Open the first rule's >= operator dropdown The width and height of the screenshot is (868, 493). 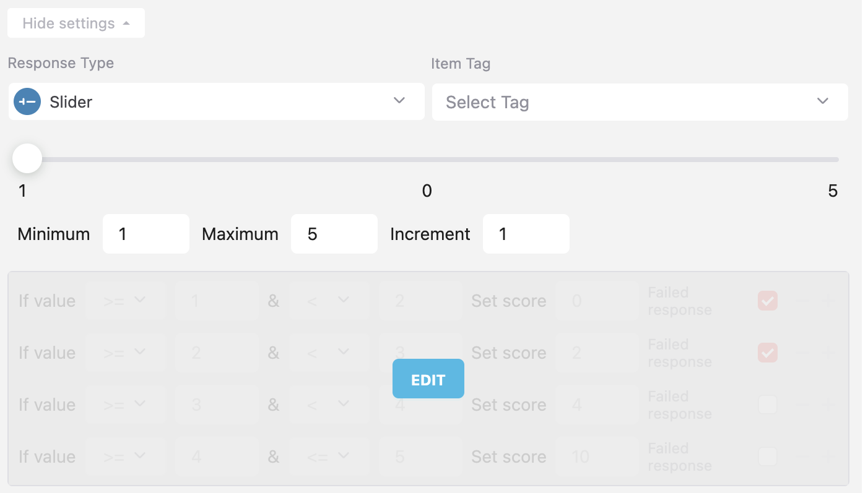point(126,301)
